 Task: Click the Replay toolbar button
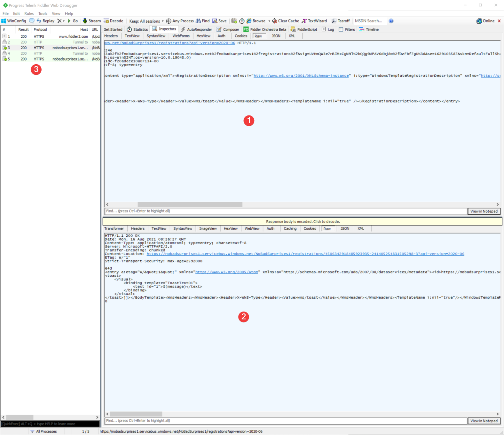[45, 21]
